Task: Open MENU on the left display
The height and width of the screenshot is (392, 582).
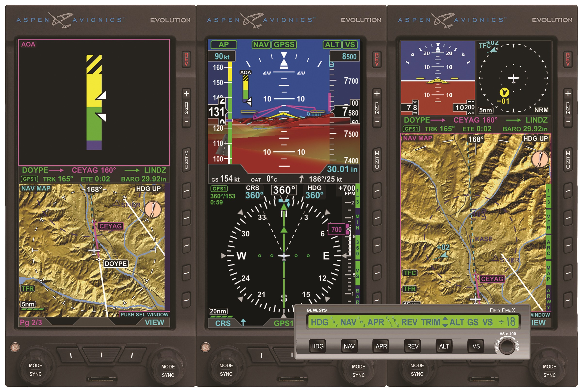Action: (186, 159)
